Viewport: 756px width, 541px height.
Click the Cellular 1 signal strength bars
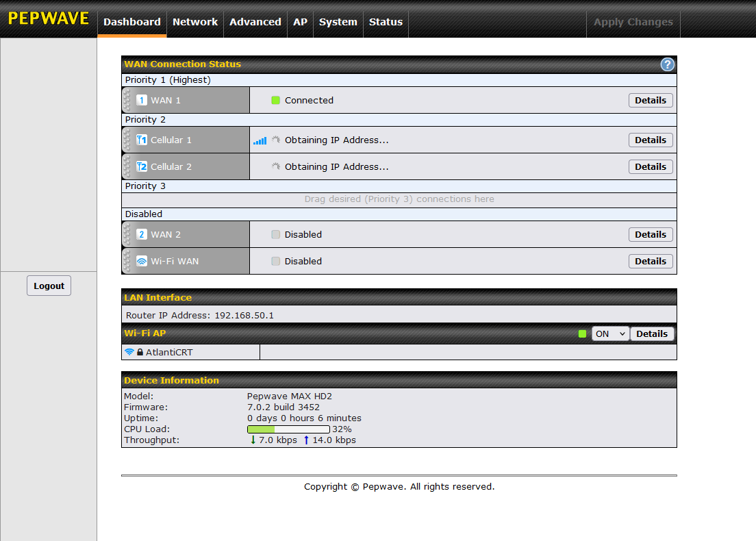(260, 141)
